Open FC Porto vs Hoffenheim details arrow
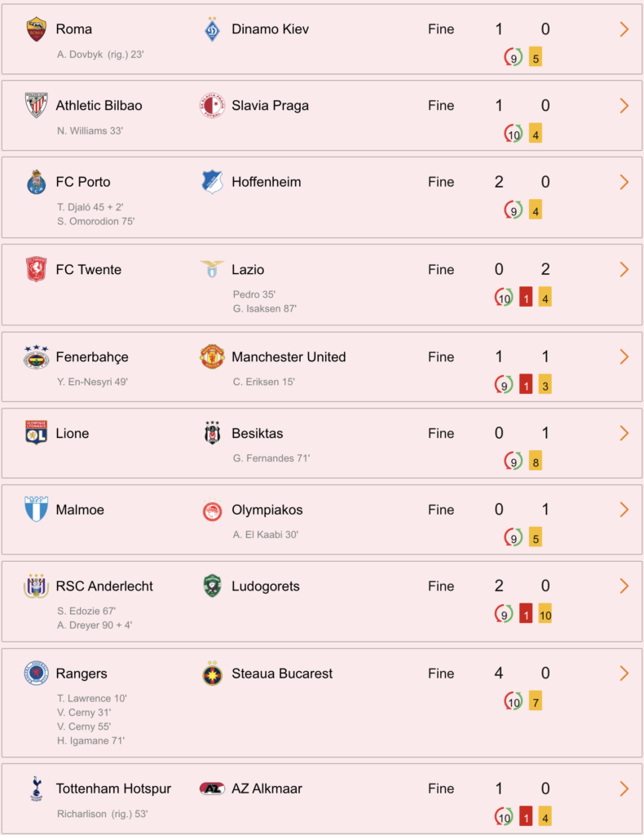This screenshot has width=644, height=835. click(x=624, y=182)
